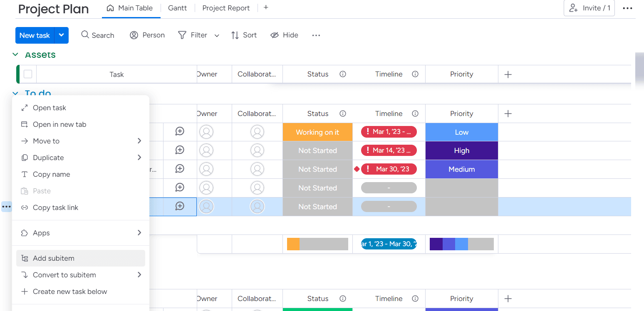Click the Mar 30 milestone diamond marker
This screenshot has height=311, width=644.
point(357,169)
